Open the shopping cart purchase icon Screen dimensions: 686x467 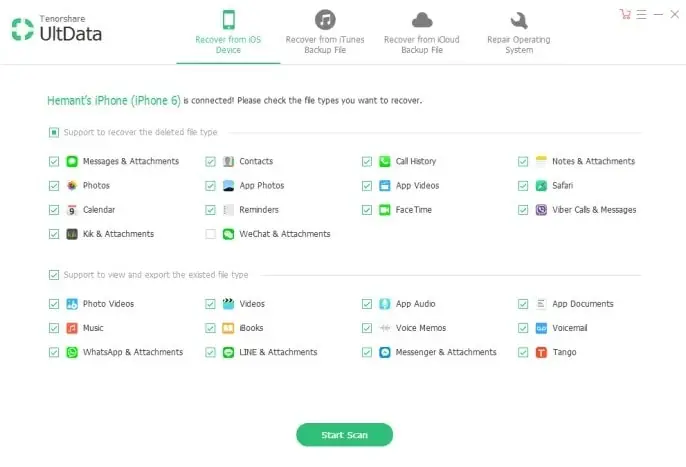tap(625, 14)
